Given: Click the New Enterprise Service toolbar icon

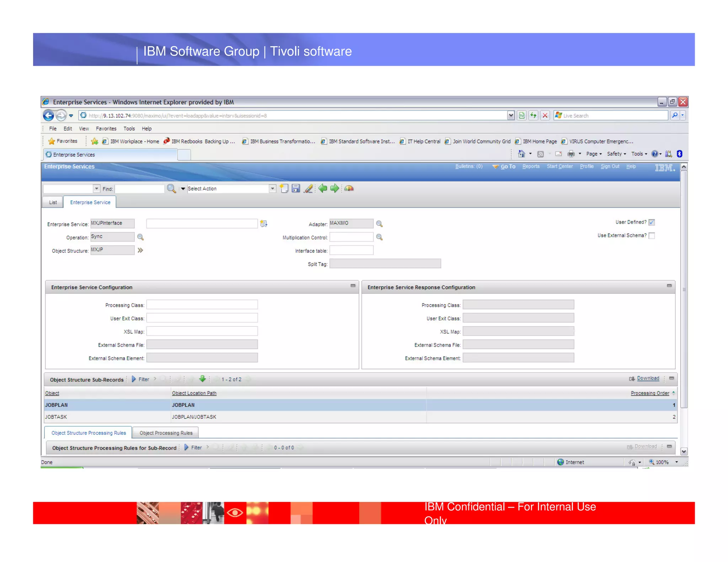Looking at the screenshot, I should click(x=284, y=188).
